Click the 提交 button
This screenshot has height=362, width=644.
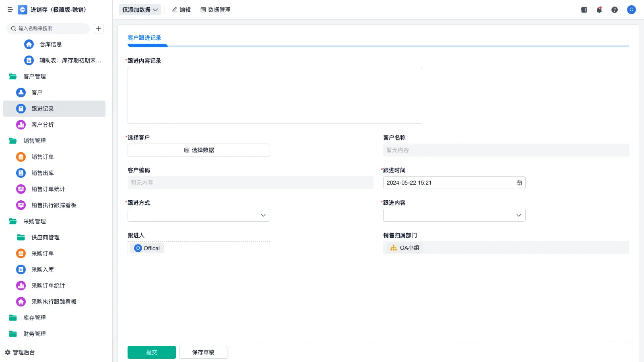[x=152, y=352]
